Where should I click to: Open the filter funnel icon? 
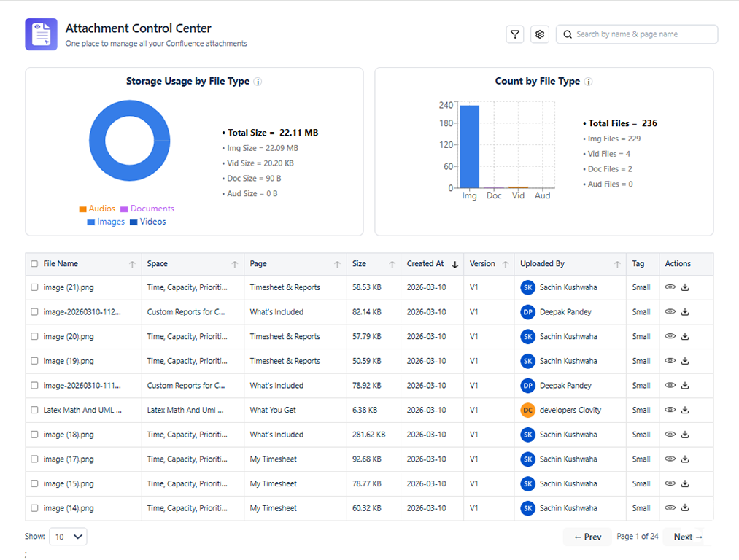(514, 34)
